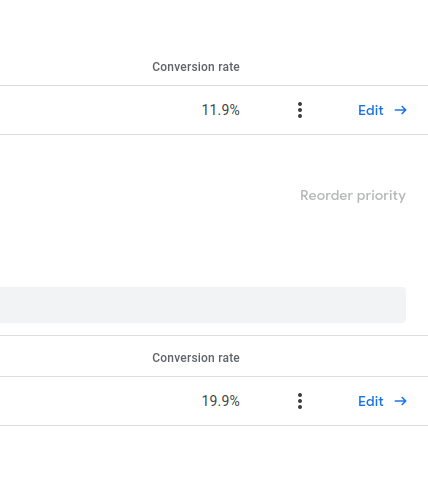Open the three-dot menu in the 11.9% row

(300, 110)
